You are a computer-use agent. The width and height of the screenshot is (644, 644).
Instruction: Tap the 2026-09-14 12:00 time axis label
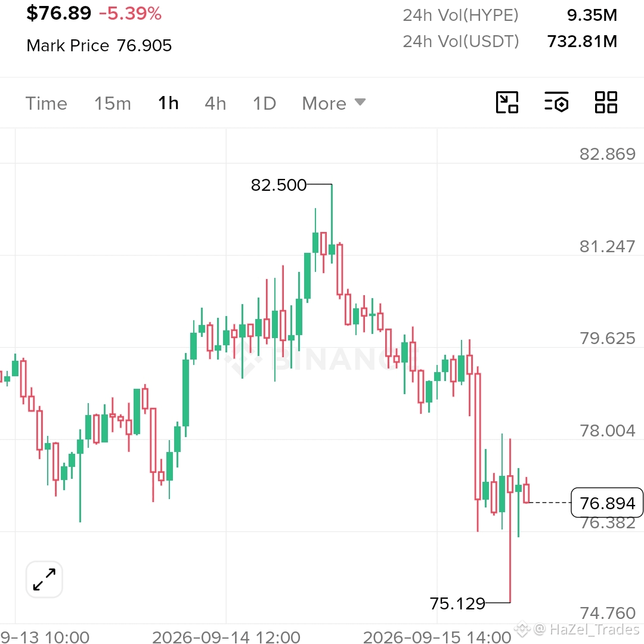(x=227, y=637)
